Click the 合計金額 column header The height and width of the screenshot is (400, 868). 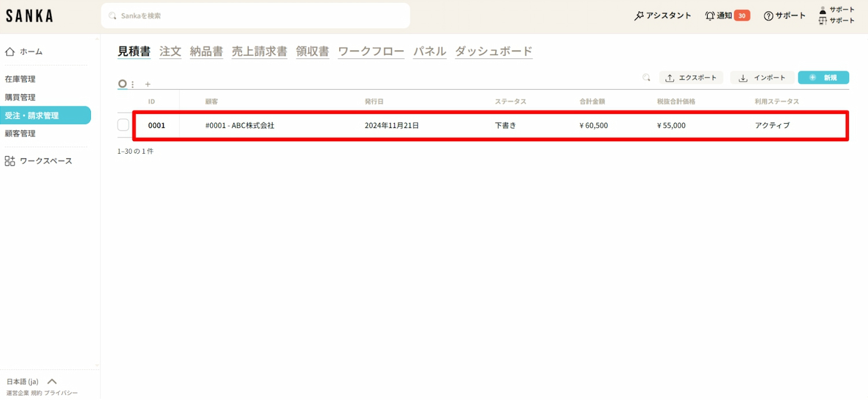click(x=592, y=102)
